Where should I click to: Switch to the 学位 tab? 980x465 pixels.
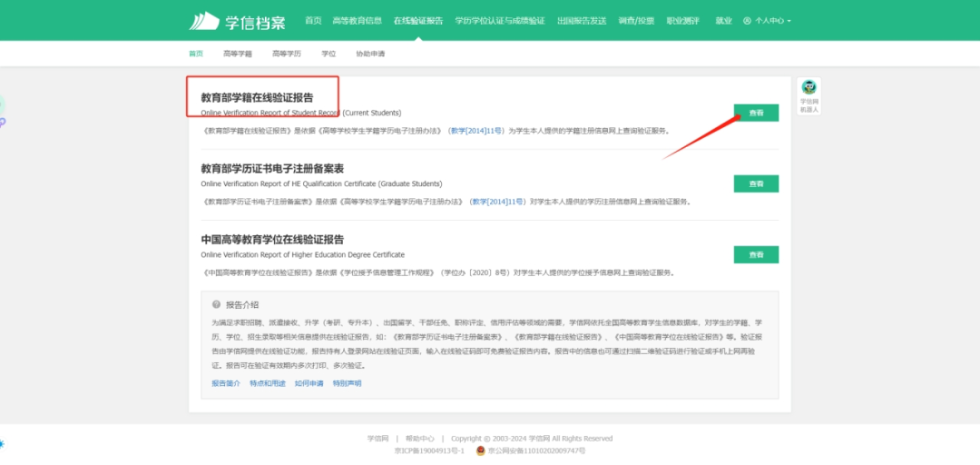[x=328, y=54]
